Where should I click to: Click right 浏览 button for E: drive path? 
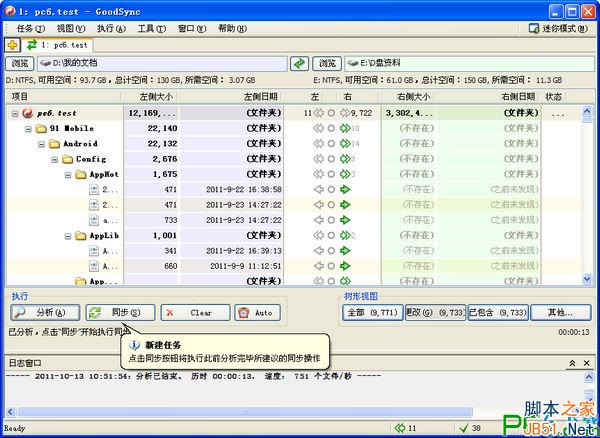327,64
